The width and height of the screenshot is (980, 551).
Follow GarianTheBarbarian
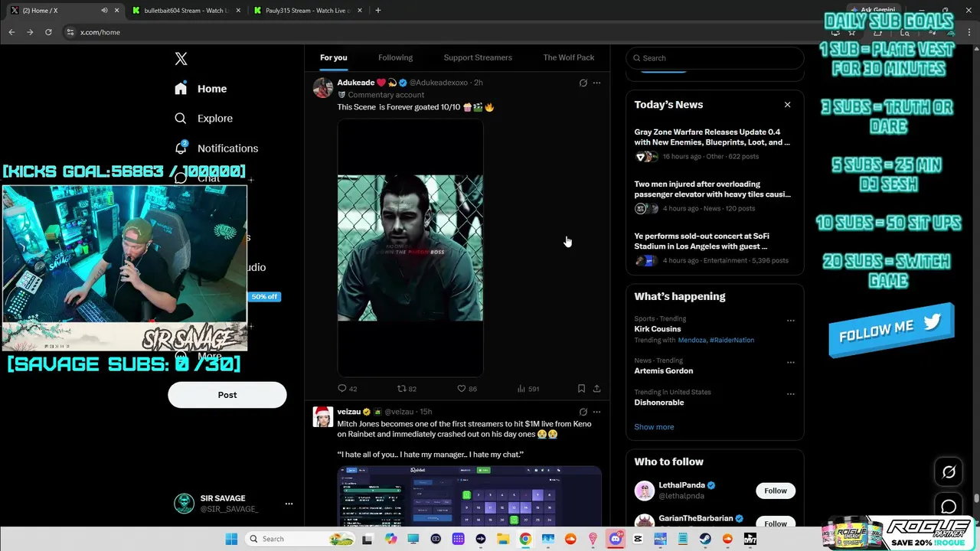[776, 523]
